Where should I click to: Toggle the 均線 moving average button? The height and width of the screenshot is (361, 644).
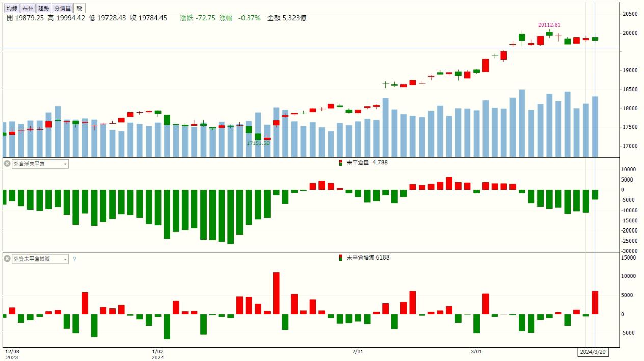[x=12, y=8]
